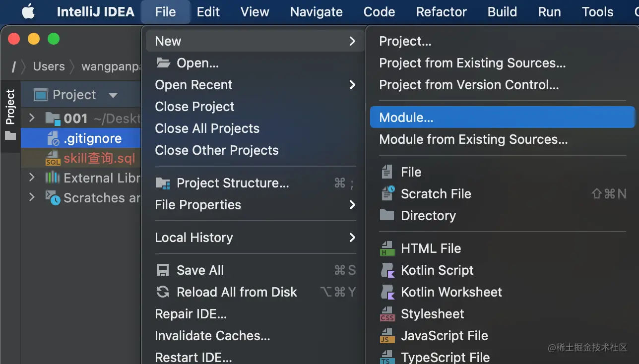Open the Local History submenu

coord(193,238)
